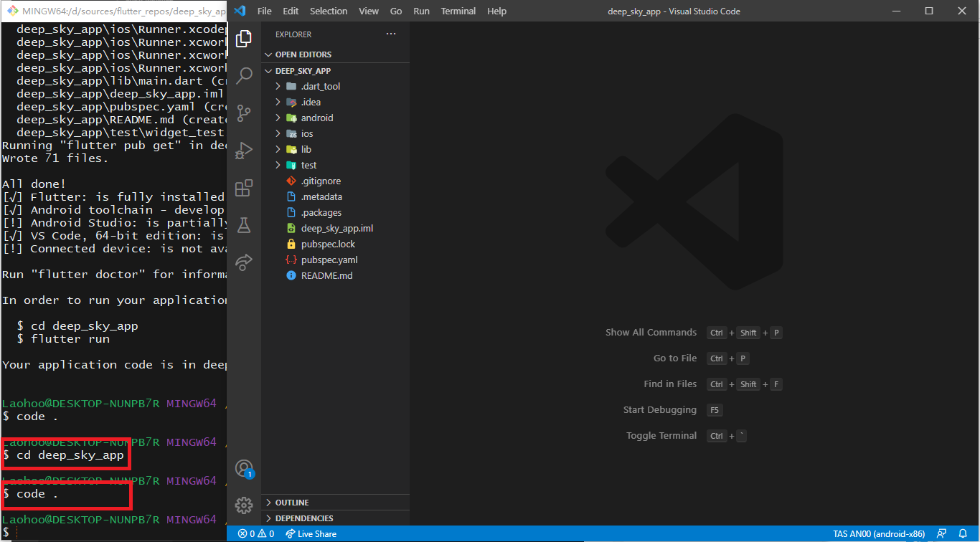The width and height of the screenshot is (980, 542).
Task: Click the pubspec.lock padlock icon
Action: [291, 244]
